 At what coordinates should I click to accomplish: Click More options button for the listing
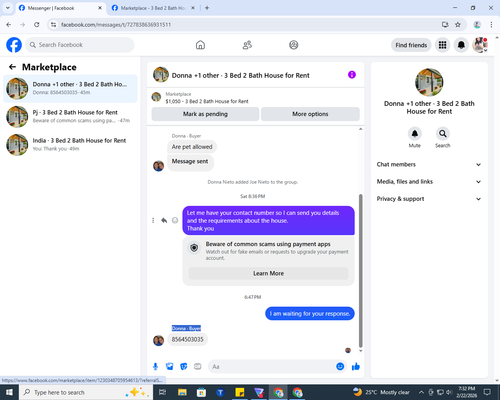310,114
